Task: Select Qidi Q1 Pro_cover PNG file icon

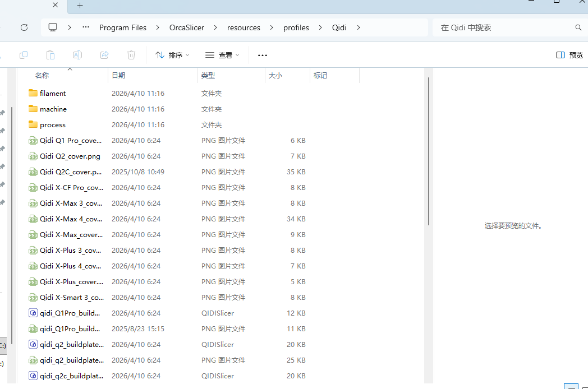Action: 33,141
